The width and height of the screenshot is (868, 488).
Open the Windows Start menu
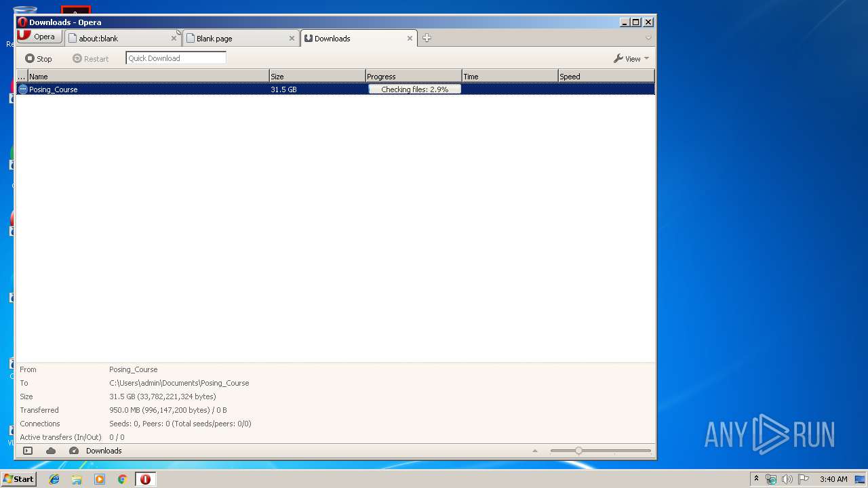[x=19, y=479]
